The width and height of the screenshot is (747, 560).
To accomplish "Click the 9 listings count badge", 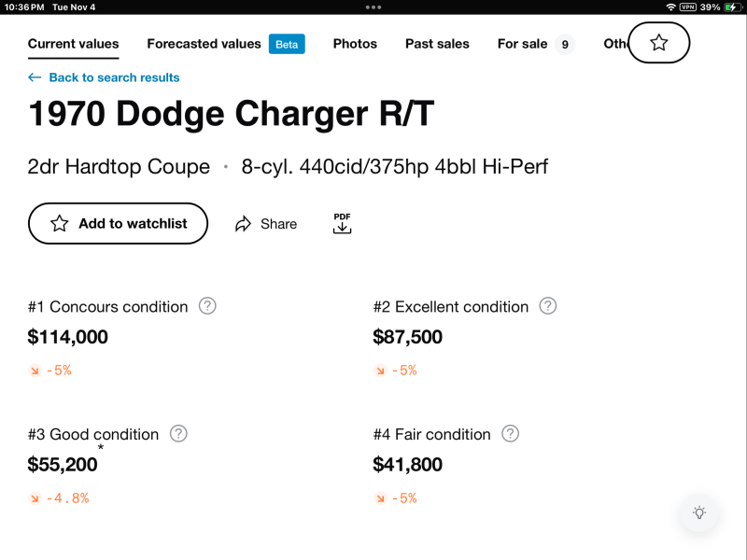I will pyautogui.click(x=565, y=44).
